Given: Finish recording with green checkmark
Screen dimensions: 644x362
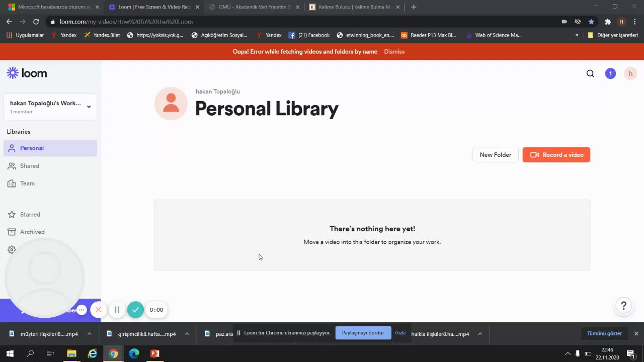Looking at the screenshot, I should click(x=135, y=310).
